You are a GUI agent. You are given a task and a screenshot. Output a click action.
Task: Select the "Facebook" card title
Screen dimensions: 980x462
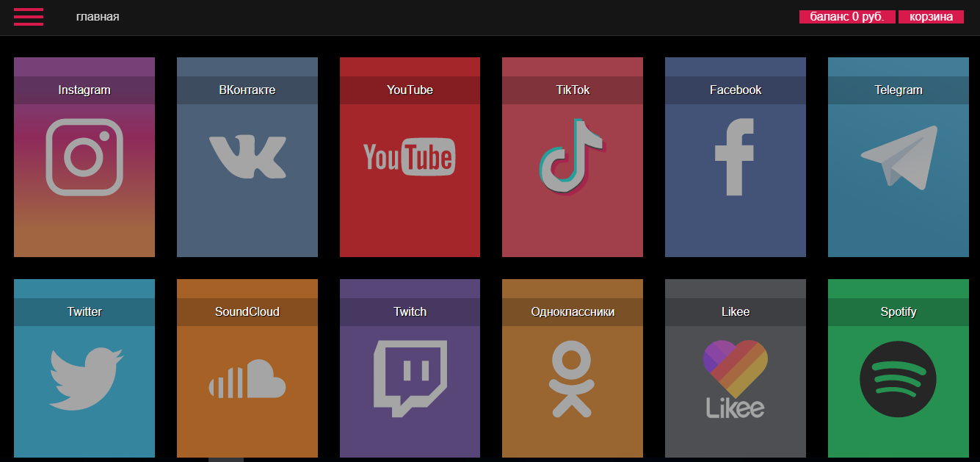[x=736, y=90]
